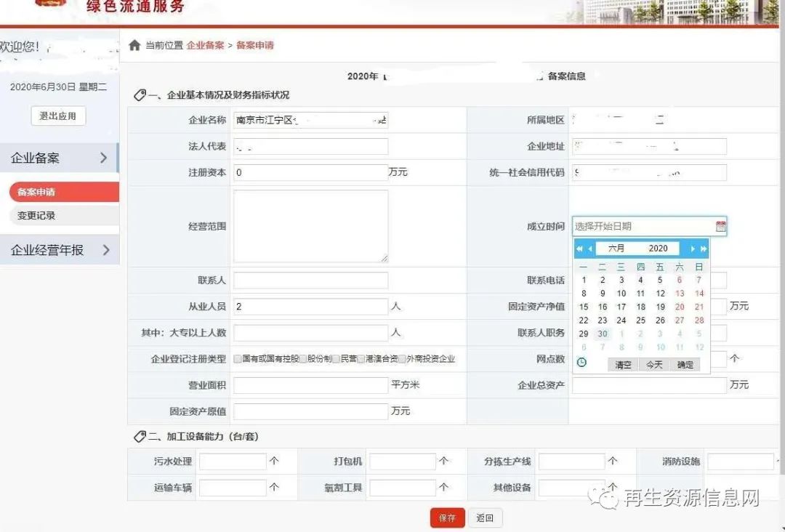This screenshot has height=532, width=785.
Task: Jump to previous year with double-left arrows
Action: 580,248
